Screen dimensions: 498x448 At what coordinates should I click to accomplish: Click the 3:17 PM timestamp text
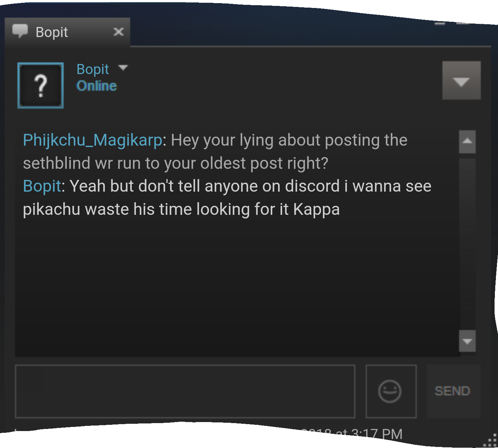point(377,433)
